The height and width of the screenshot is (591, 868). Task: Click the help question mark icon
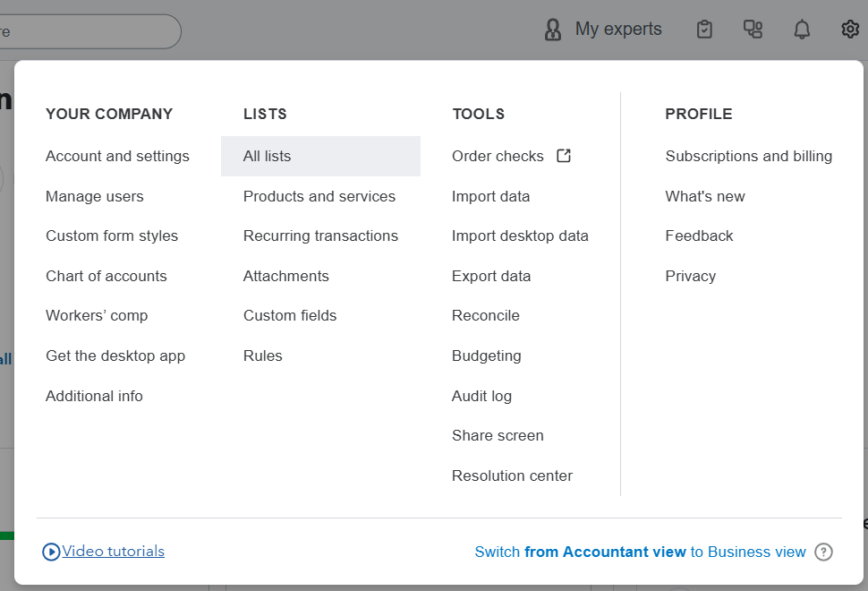(824, 552)
